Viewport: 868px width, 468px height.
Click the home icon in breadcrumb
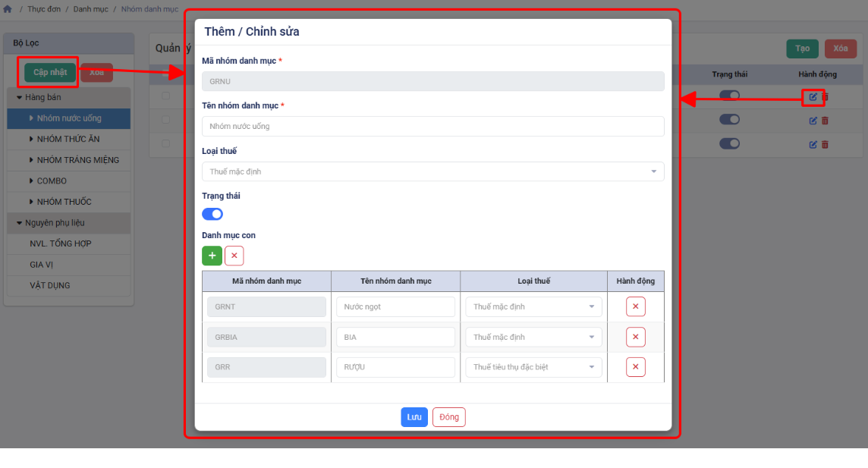pyautogui.click(x=8, y=9)
